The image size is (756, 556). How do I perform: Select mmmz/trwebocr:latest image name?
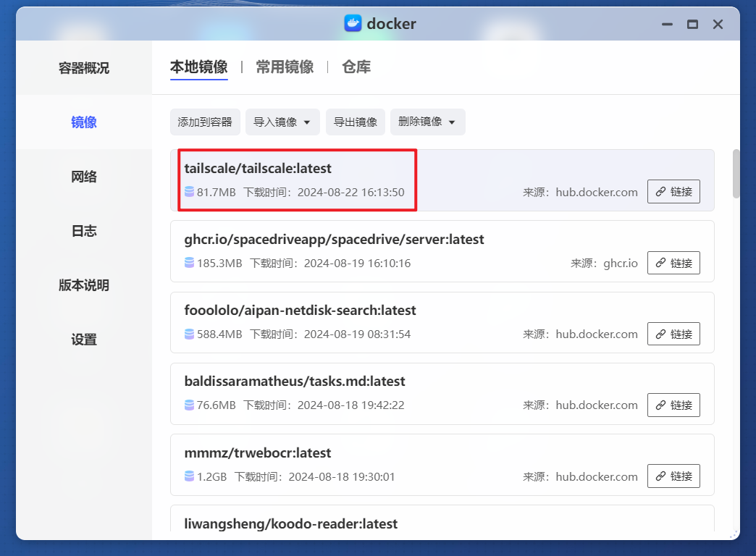[x=258, y=452]
